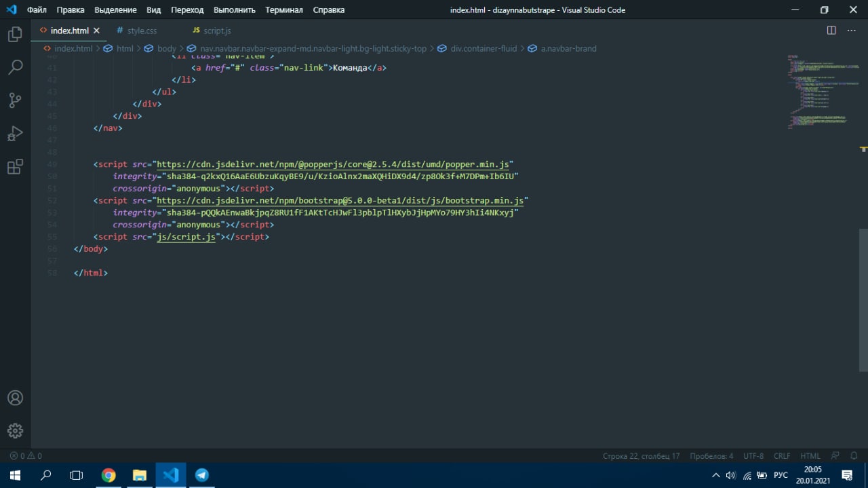Click the closing </html> tag
The image size is (868, 488).
point(91,273)
